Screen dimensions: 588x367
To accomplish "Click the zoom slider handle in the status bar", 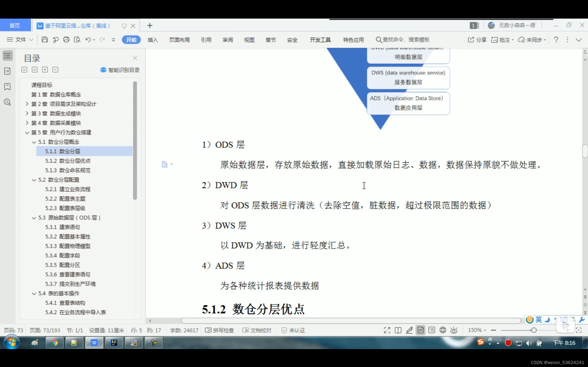I will (x=534, y=330).
